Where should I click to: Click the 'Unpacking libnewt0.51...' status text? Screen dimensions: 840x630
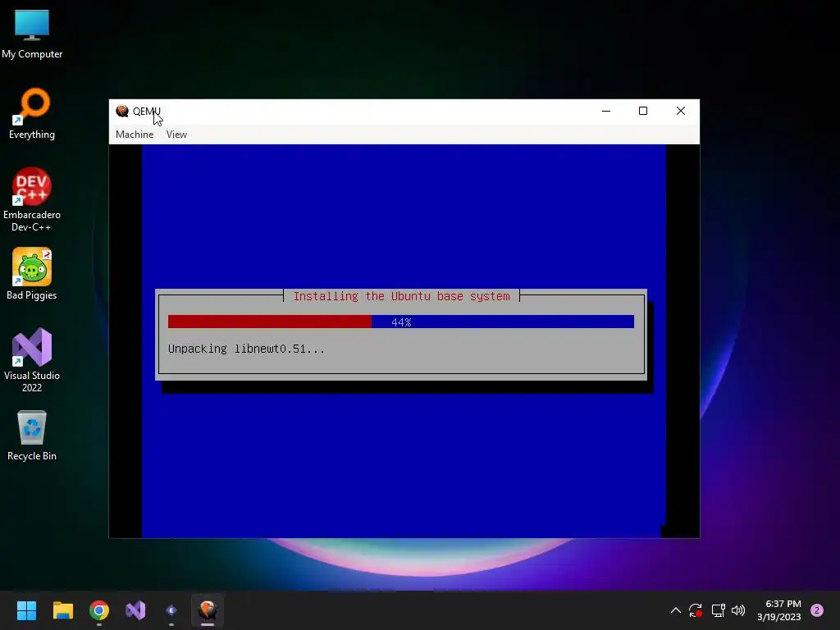pos(246,349)
